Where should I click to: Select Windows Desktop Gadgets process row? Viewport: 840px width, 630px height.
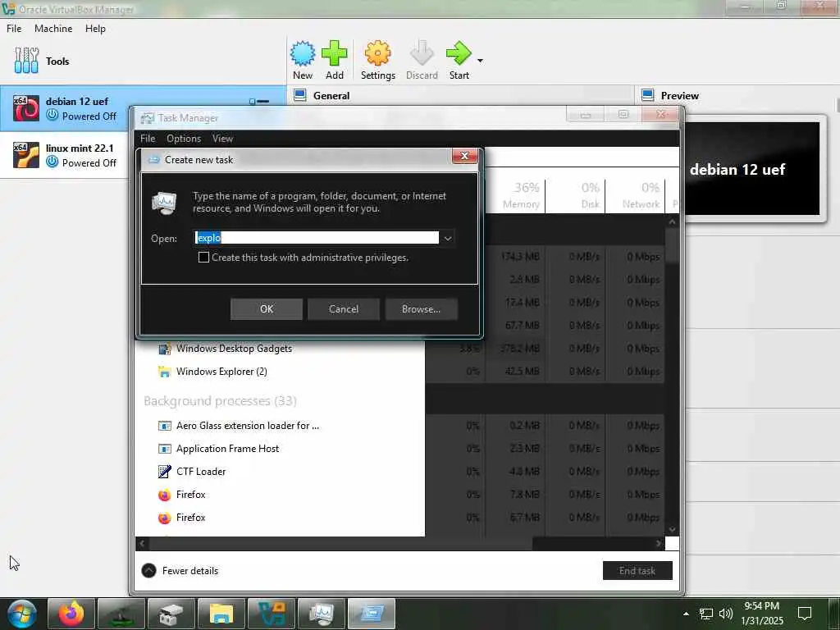click(399, 349)
